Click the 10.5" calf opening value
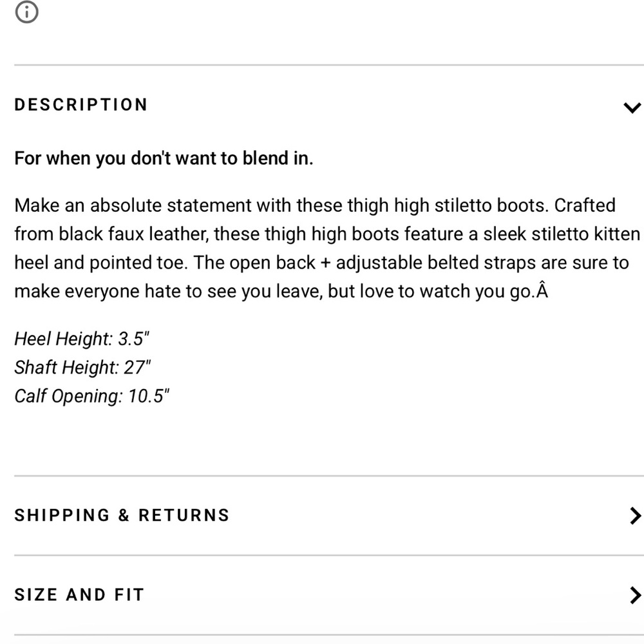Image resolution: width=644 pixels, height=644 pixels. point(149,396)
